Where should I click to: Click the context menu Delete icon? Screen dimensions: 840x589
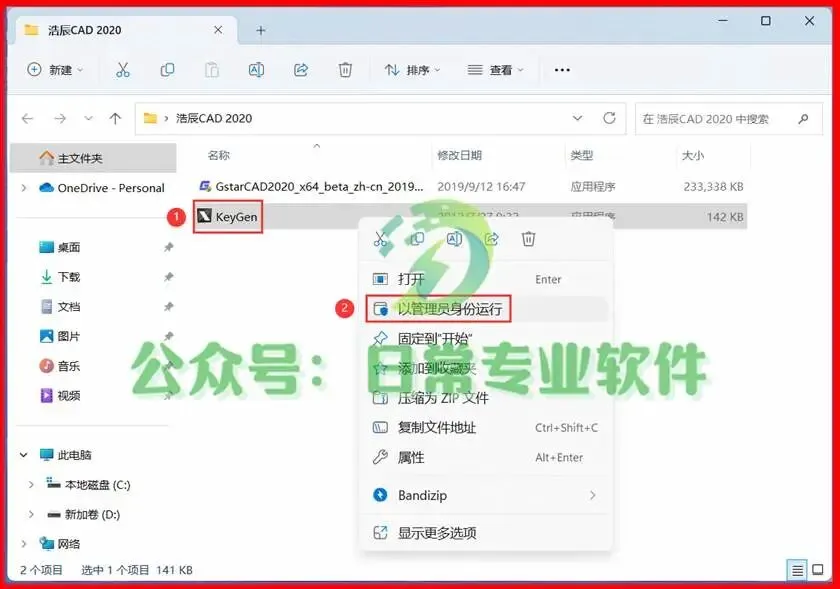(x=529, y=239)
